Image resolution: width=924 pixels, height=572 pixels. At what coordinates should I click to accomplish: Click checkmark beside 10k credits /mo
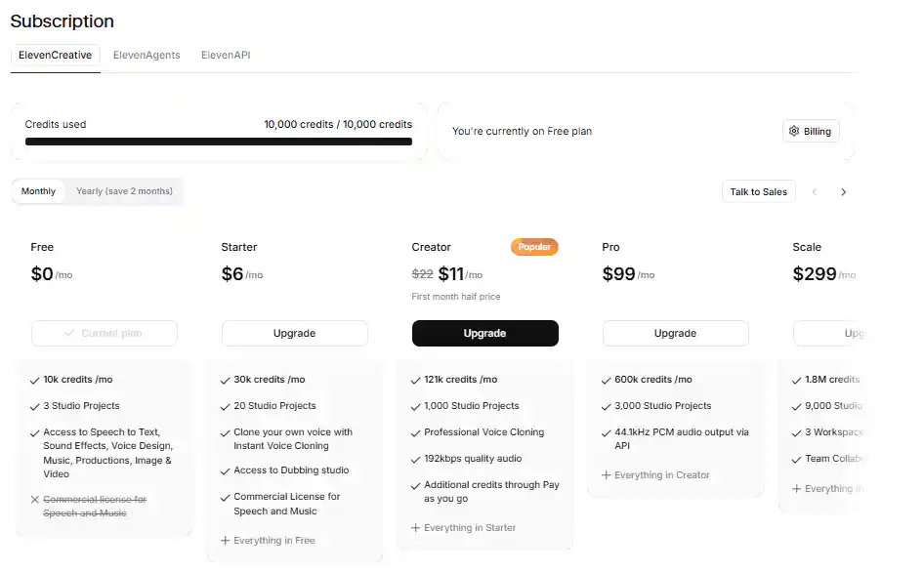[x=35, y=381]
